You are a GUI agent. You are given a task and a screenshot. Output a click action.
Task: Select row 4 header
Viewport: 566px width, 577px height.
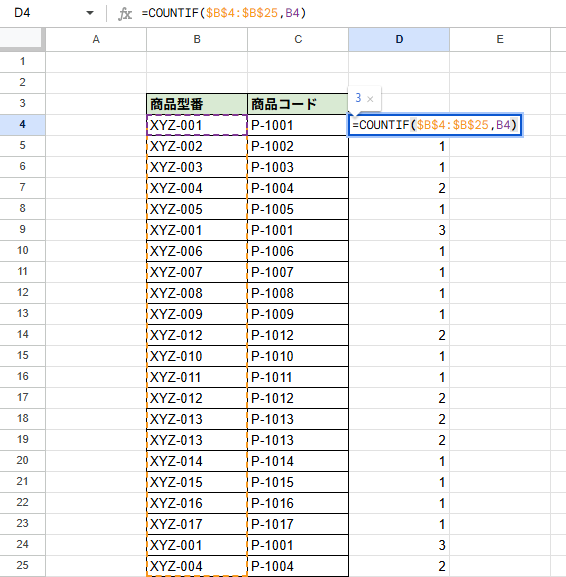tap(22, 124)
